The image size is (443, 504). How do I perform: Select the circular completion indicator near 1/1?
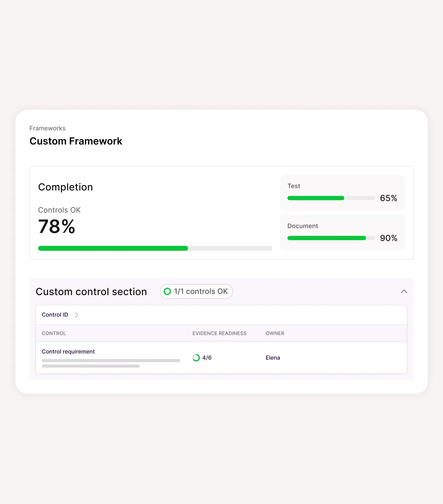tap(167, 291)
